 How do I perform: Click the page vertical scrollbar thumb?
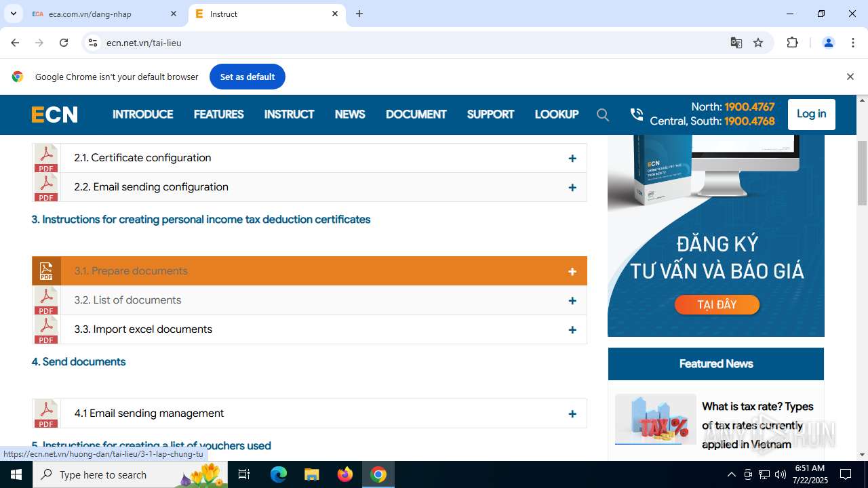click(x=863, y=173)
